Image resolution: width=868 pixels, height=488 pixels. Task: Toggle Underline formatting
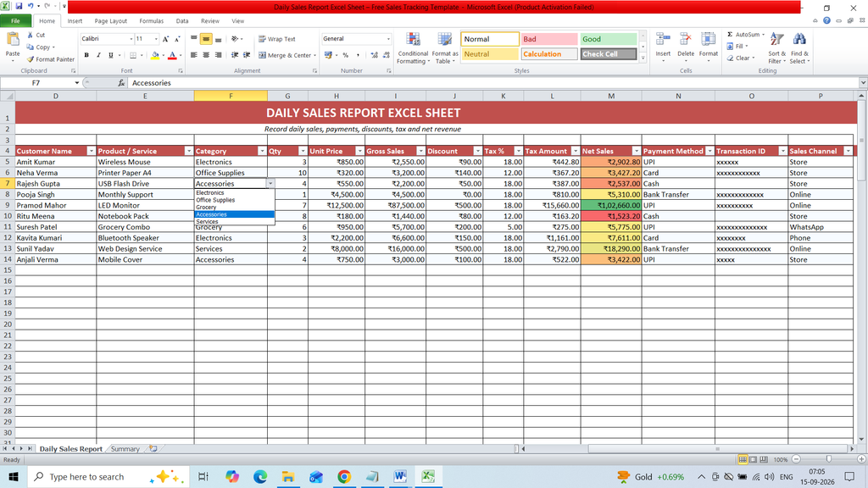(111, 55)
